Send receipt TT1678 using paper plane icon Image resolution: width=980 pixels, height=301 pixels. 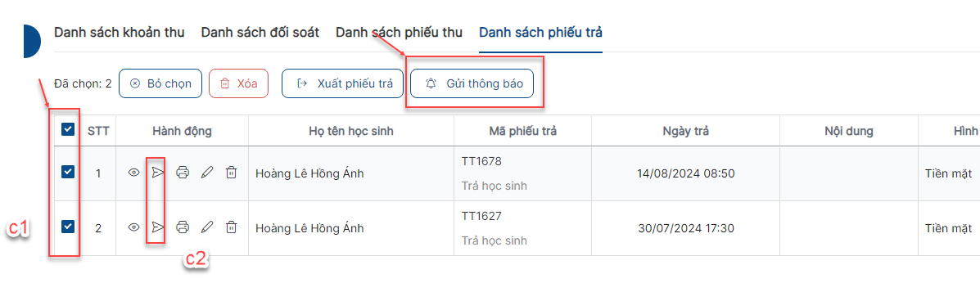click(x=158, y=173)
